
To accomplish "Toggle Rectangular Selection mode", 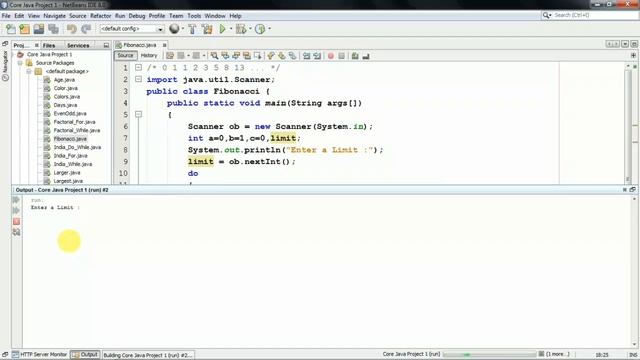I will pyautogui.click(x=258, y=56).
